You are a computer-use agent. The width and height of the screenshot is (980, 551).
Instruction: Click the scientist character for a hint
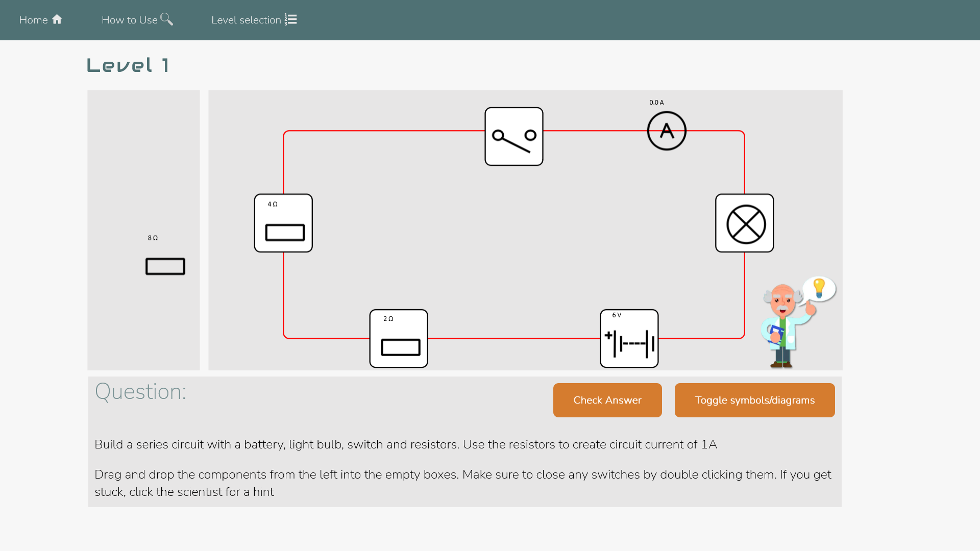point(783,321)
